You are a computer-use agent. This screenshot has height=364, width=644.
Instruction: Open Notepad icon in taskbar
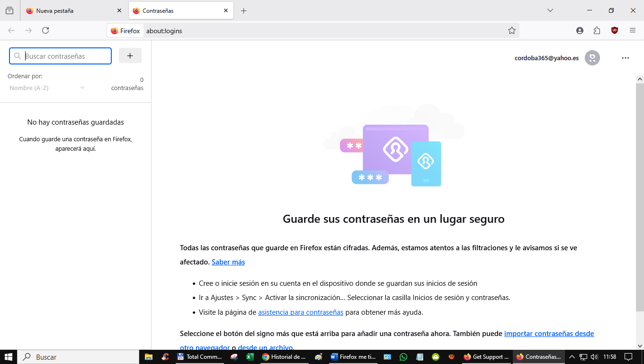point(420,357)
